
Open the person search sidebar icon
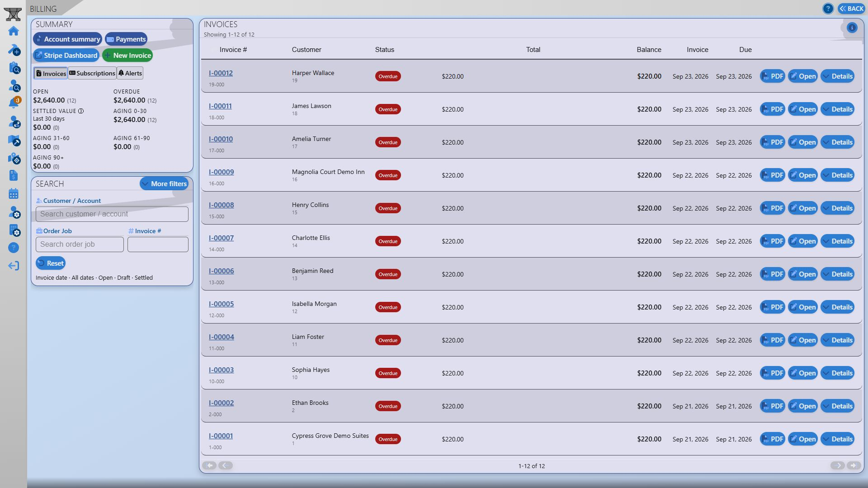[14, 85]
